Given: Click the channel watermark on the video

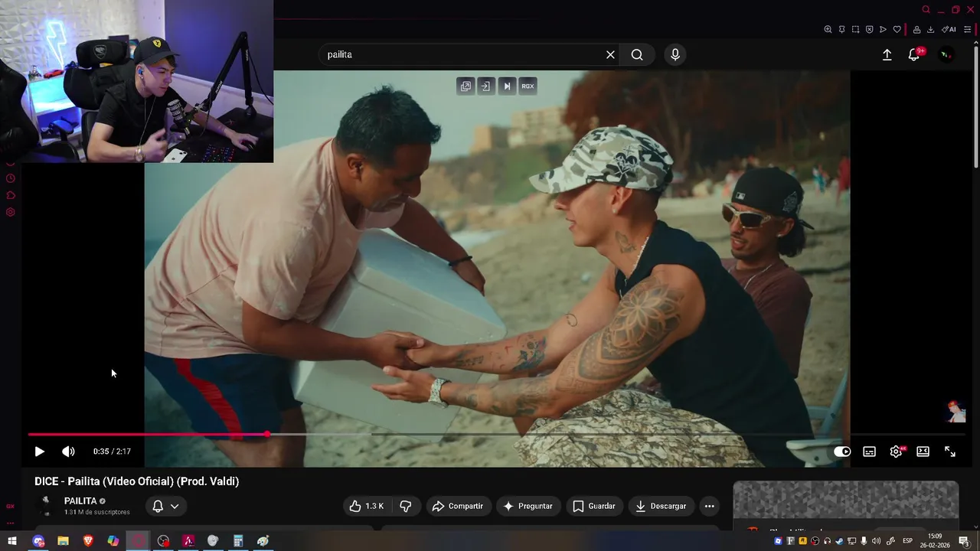Looking at the screenshot, I should click(955, 411).
